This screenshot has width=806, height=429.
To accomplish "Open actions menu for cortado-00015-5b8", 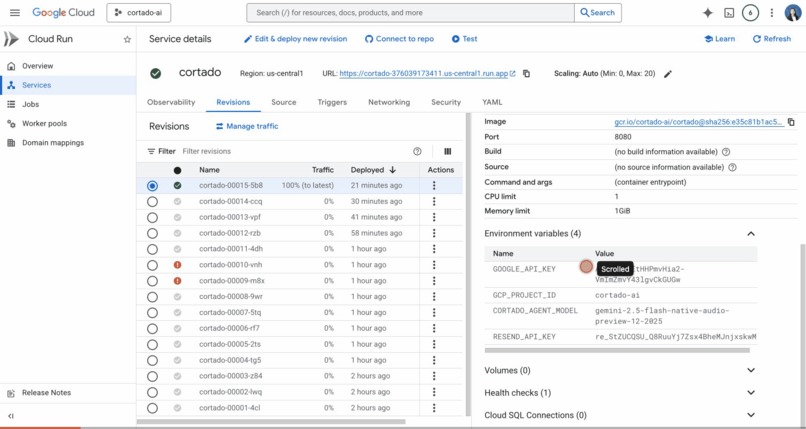I will coord(434,185).
